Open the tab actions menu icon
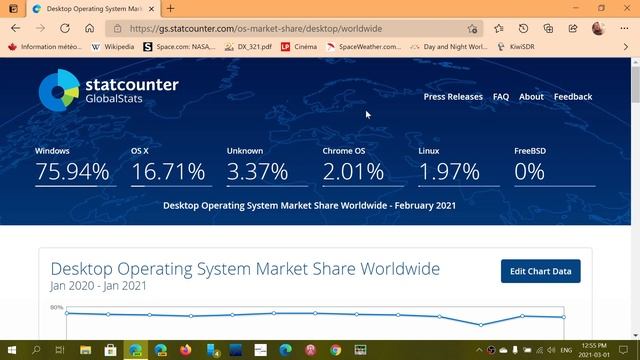The image size is (640, 360). click(13, 8)
